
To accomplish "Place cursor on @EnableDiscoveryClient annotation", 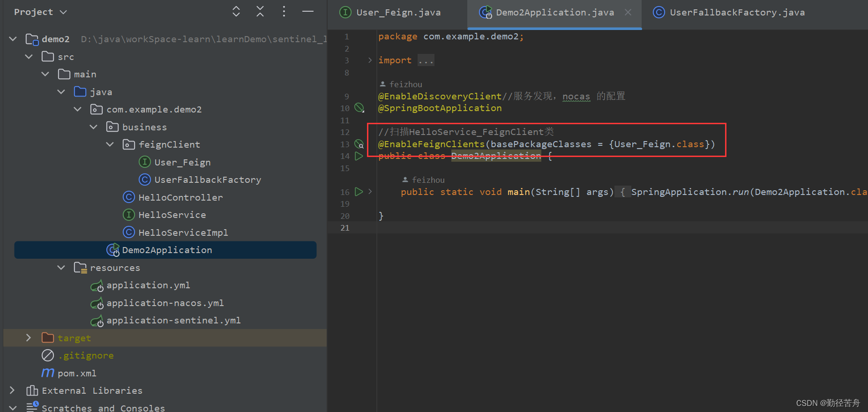I will click(x=440, y=96).
